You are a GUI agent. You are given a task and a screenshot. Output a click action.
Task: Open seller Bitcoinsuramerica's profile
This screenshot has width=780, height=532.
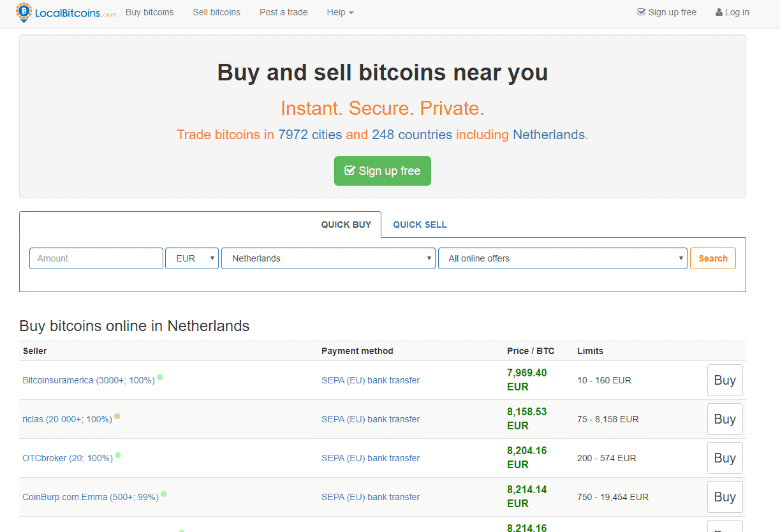tap(89, 380)
